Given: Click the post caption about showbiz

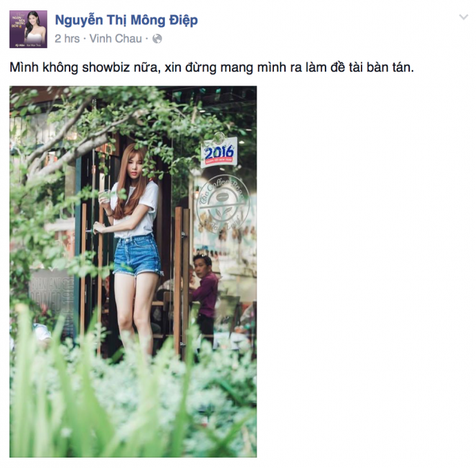Looking at the screenshot, I should tap(212, 68).
